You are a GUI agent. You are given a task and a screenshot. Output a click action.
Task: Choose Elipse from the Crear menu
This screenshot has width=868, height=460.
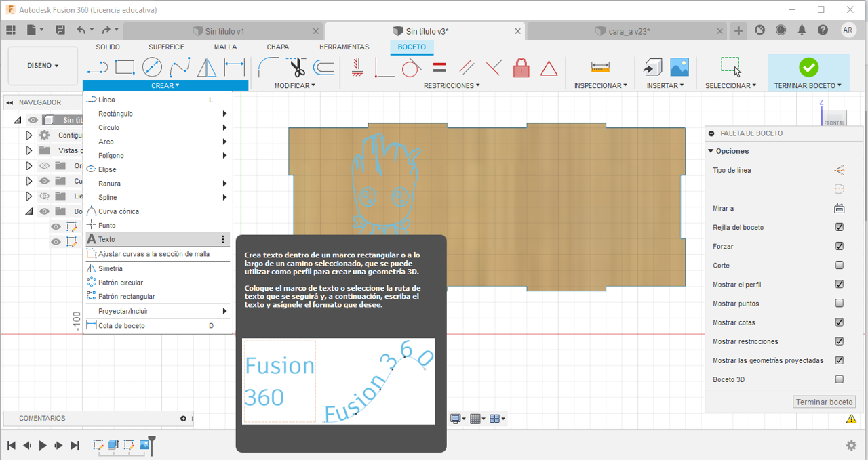(x=107, y=169)
